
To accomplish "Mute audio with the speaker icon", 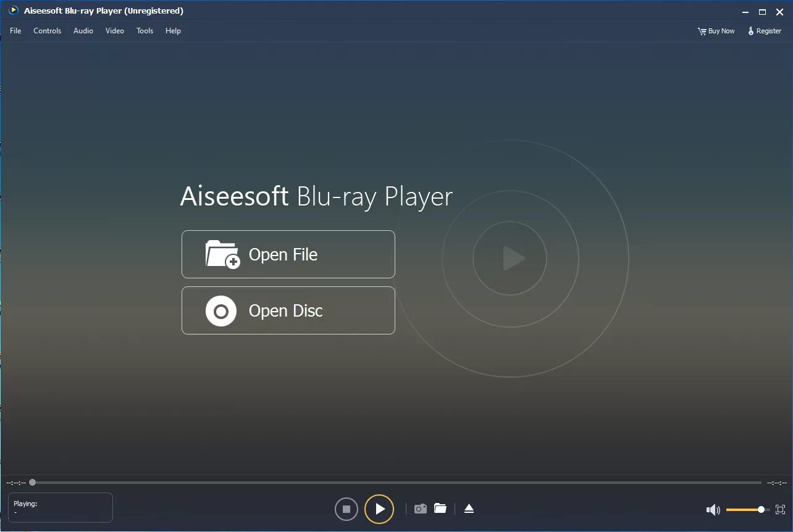I will click(x=713, y=510).
